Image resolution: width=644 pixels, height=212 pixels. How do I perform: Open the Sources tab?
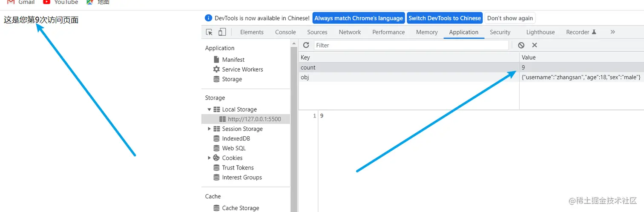[317, 32]
